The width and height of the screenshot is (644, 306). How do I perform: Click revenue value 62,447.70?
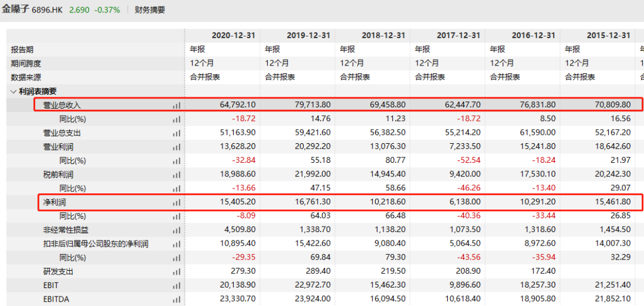point(463,105)
